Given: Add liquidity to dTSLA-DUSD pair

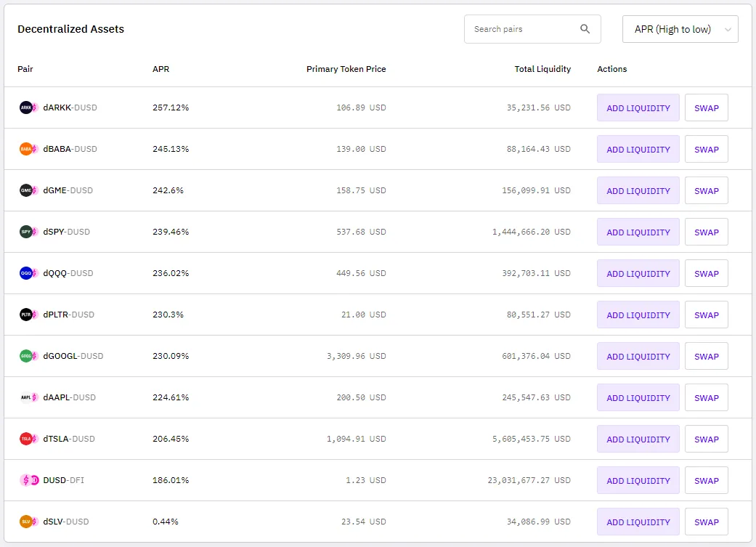Looking at the screenshot, I should (638, 439).
